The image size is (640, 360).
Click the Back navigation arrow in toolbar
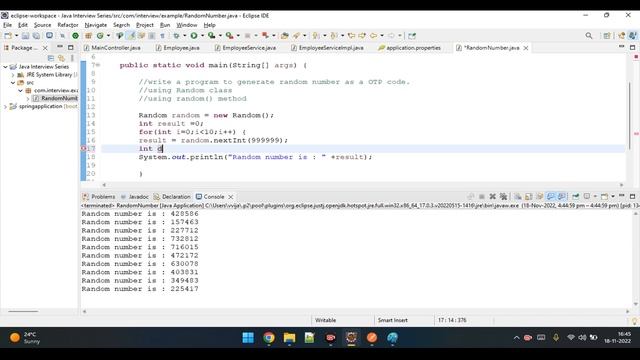[x=373, y=36]
